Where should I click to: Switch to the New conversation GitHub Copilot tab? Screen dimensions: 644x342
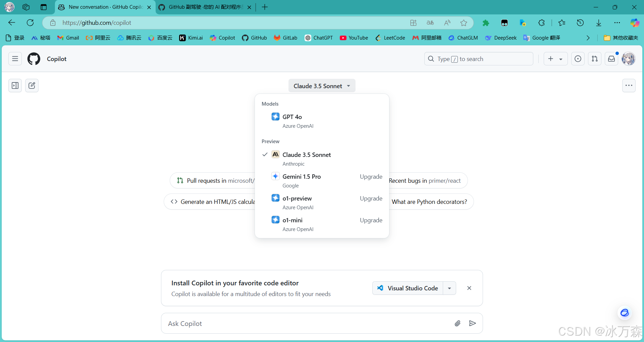coord(105,7)
